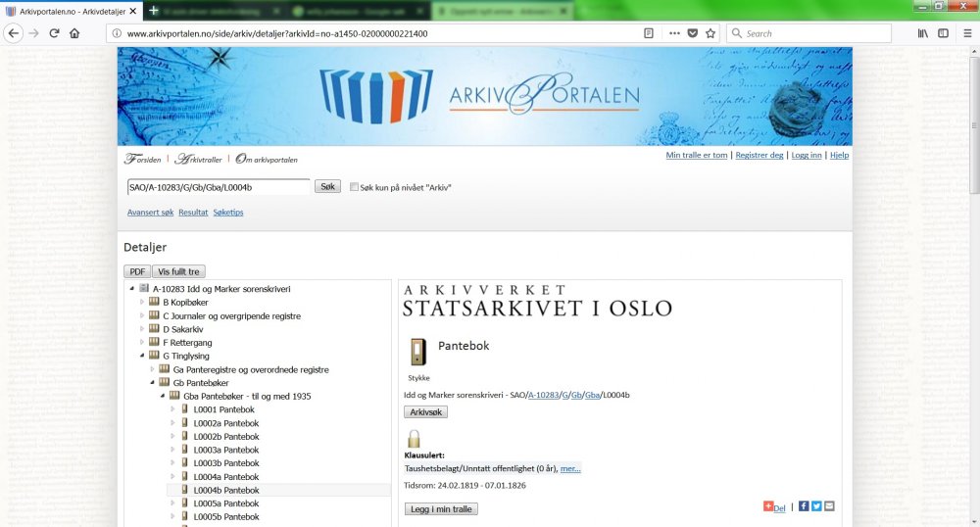
Task: Reload the page with the refresh icon
Action: (54, 33)
